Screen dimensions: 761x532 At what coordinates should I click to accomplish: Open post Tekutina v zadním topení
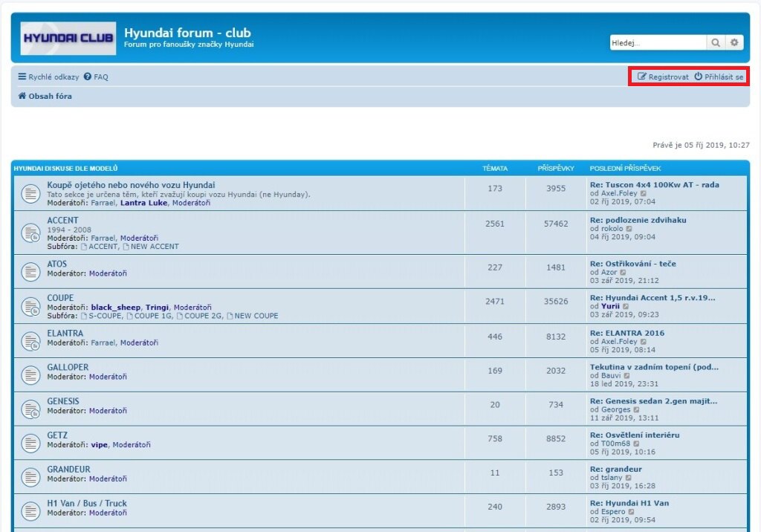point(654,367)
